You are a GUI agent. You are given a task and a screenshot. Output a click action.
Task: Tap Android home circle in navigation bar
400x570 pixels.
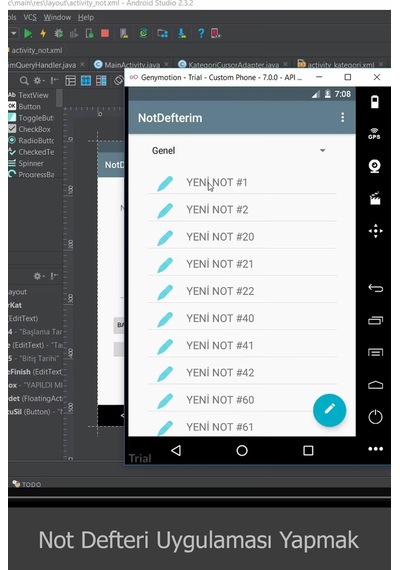click(x=242, y=451)
